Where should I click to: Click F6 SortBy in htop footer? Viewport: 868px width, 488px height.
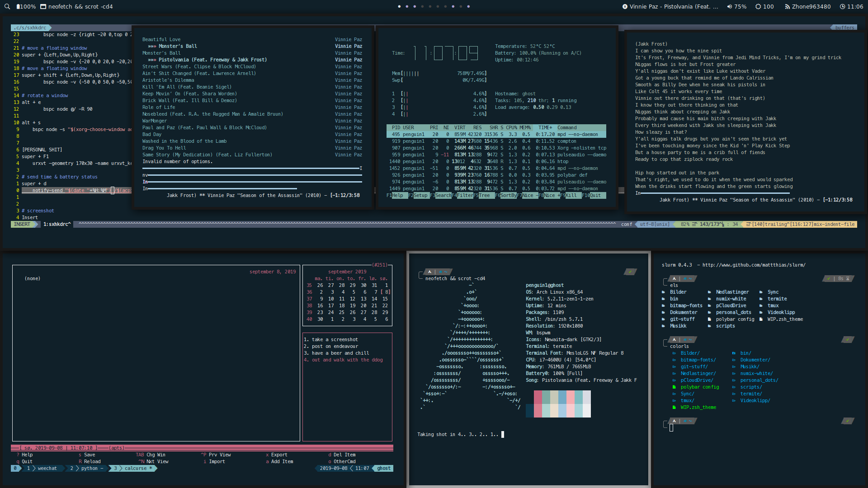click(506, 196)
